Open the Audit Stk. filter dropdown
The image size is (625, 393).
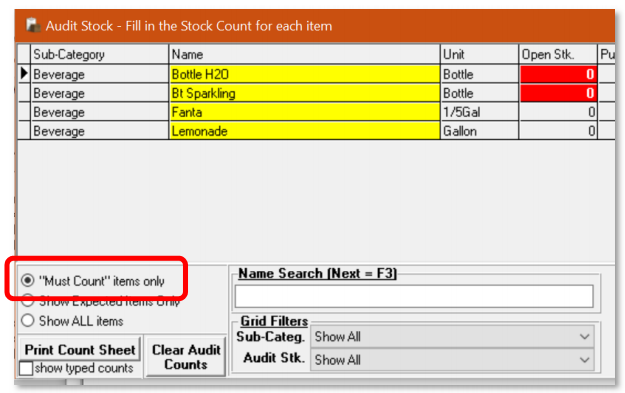(452, 360)
